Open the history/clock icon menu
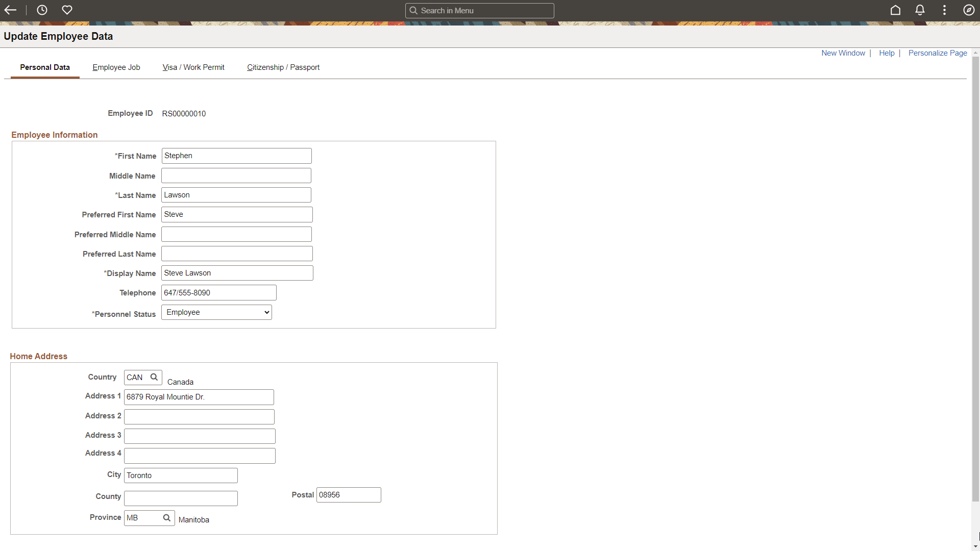Screen dimensions: 980x551 pos(42,10)
